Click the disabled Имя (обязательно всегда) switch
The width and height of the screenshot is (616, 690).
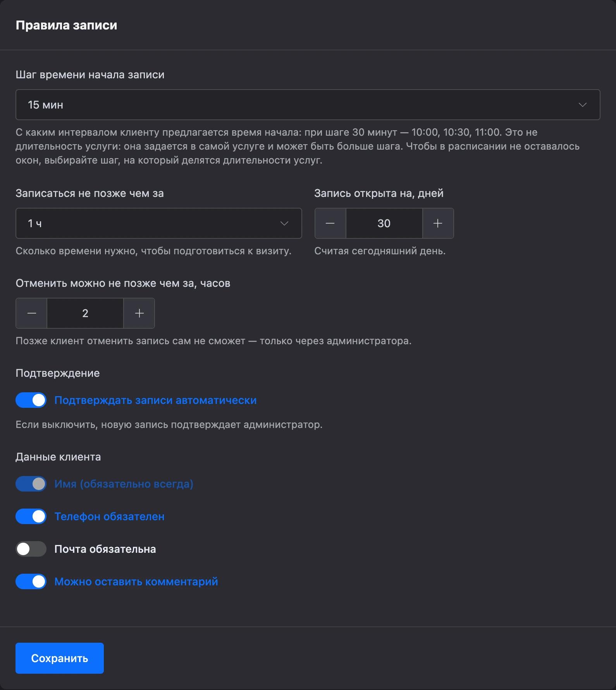[31, 484]
